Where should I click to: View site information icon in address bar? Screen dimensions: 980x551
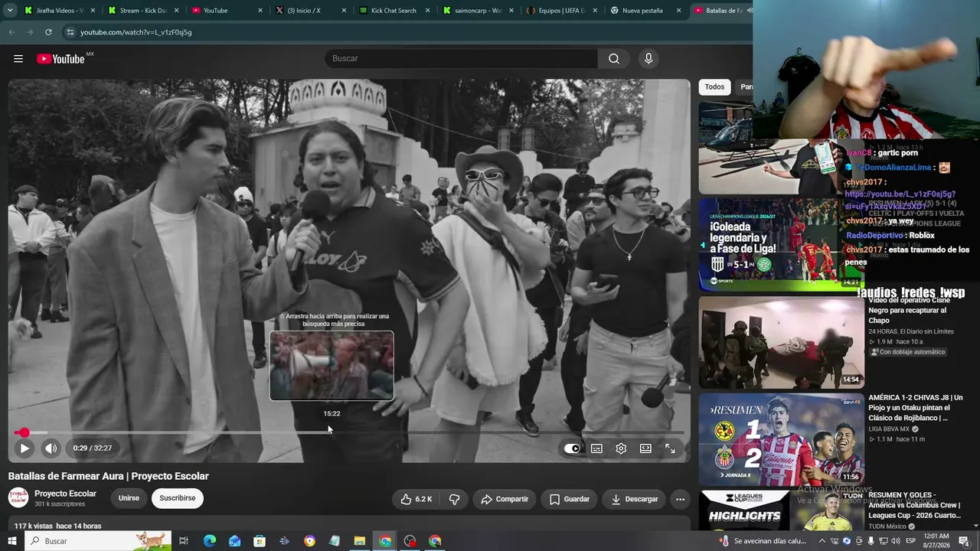[70, 32]
